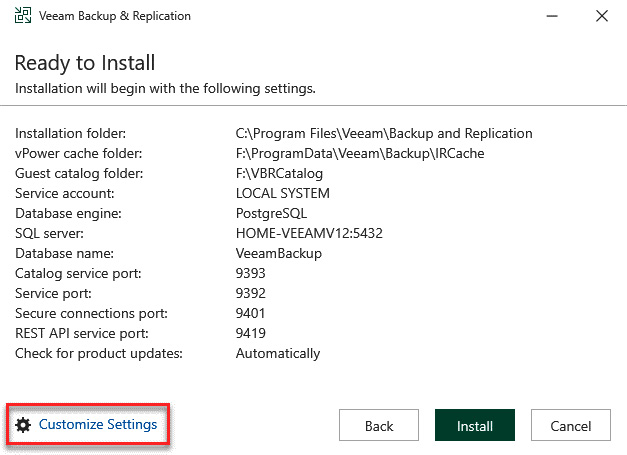Click the Automatically product updates value
Image resolution: width=627 pixels, height=455 pixels.
pyautogui.click(x=278, y=353)
